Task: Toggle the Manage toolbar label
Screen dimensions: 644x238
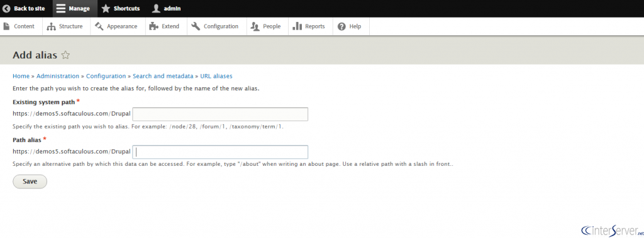Action: tap(79, 8)
